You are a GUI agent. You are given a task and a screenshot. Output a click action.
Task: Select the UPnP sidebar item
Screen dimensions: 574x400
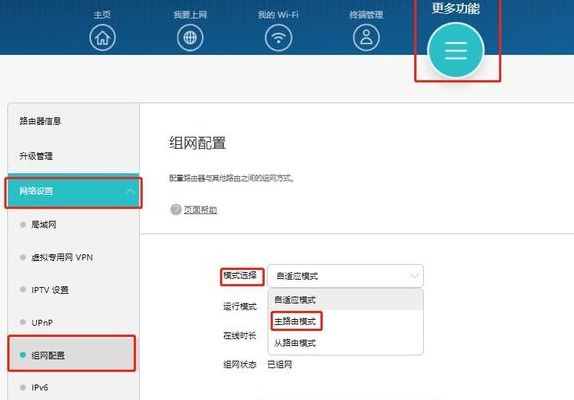click(42, 322)
